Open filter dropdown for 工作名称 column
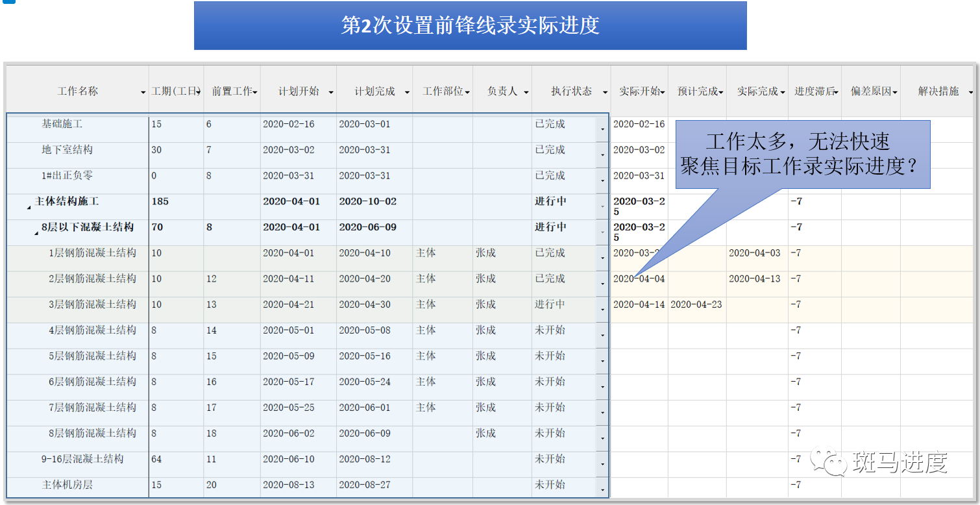The width and height of the screenshot is (980, 505). point(143,93)
